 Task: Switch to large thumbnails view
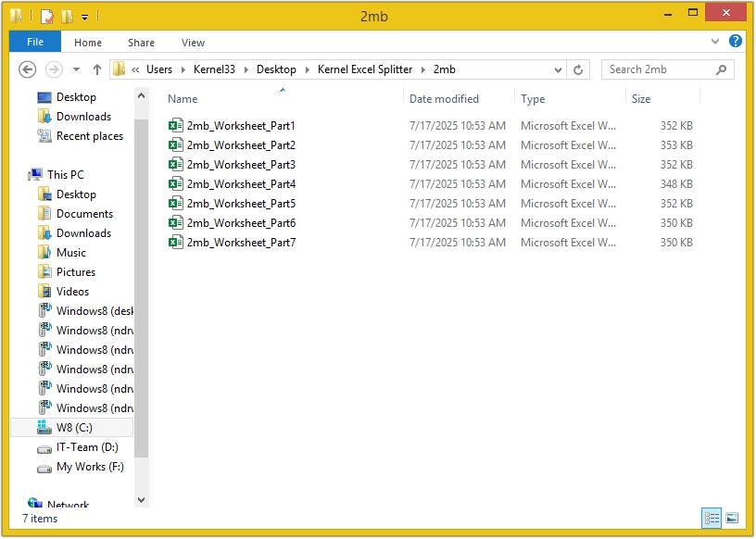click(733, 519)
